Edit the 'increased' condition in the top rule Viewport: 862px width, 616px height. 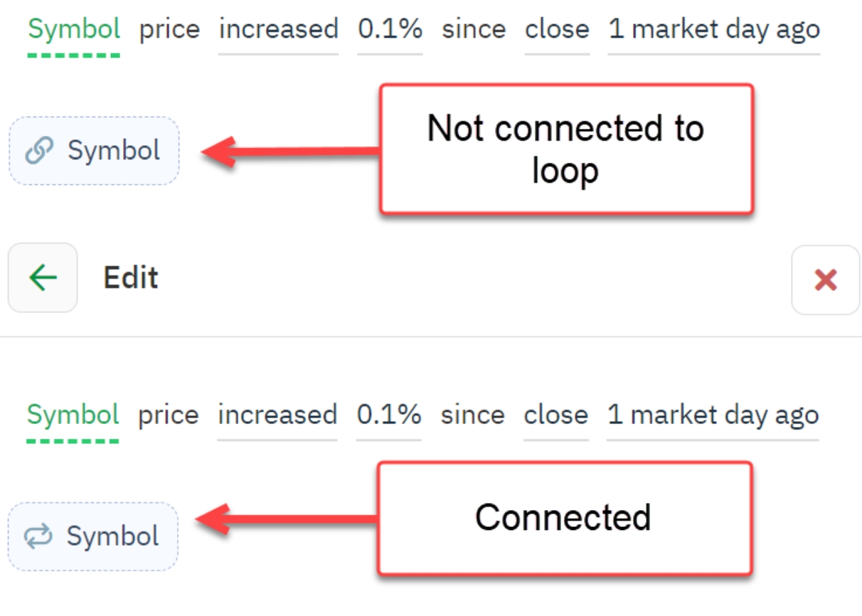pyautogui.click(x=280, y=30)
